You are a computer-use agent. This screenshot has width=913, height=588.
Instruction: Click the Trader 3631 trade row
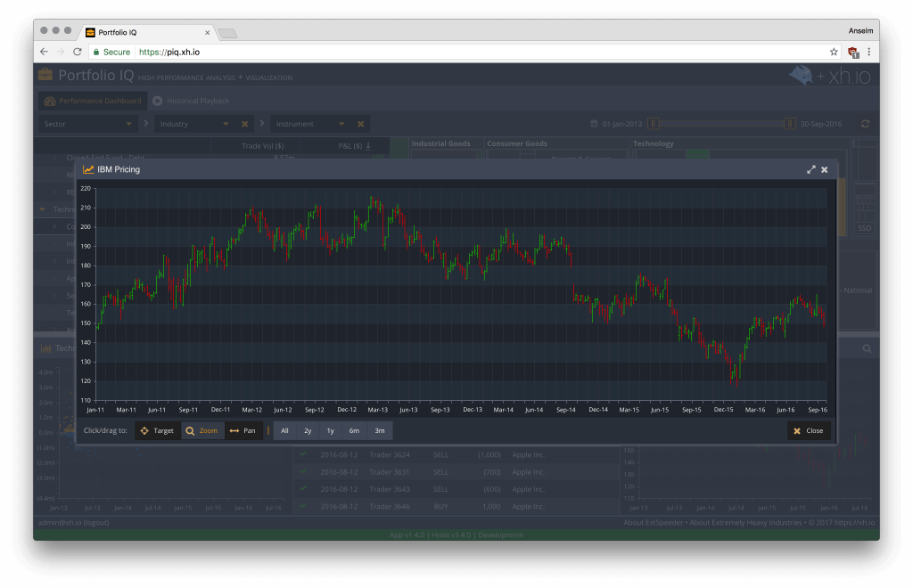pyautogui.click(x=456, y=472)
